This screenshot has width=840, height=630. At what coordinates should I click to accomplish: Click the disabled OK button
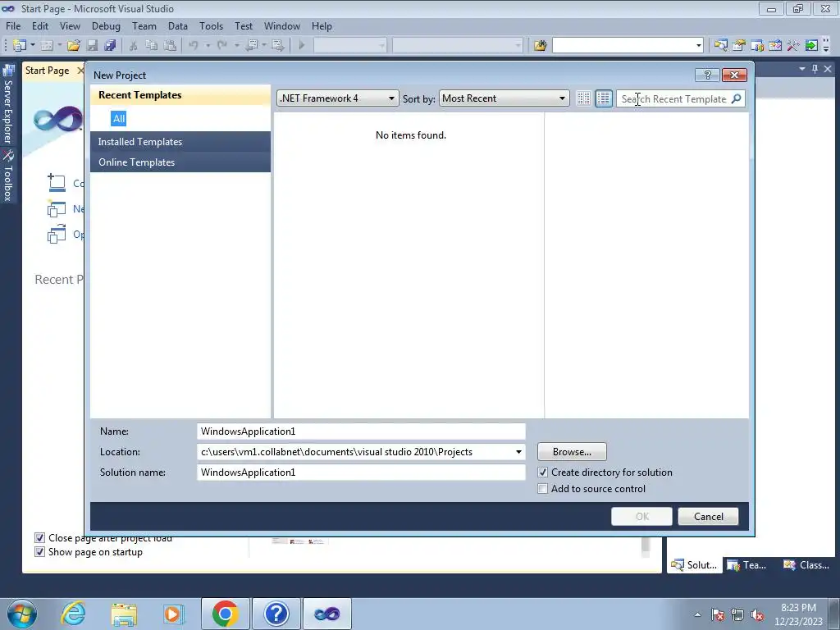click(641, 517)
